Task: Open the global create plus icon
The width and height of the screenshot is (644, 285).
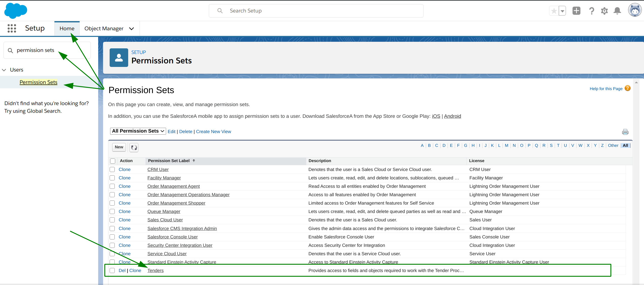Action: (577, 11)
